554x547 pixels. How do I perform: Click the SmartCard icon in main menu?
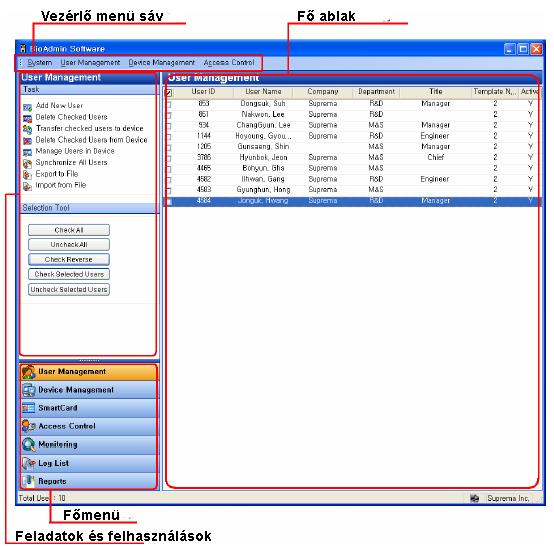coord(29,408)
